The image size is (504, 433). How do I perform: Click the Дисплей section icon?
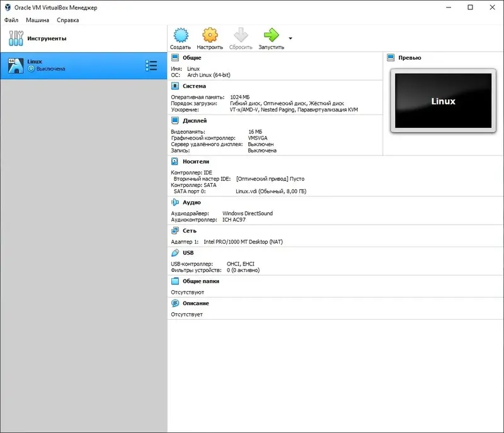[x=175, y=120]
